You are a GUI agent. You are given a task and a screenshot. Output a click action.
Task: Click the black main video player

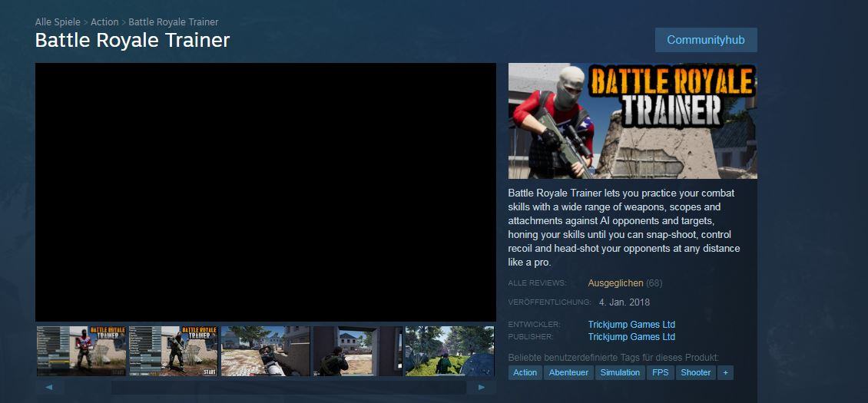click(x=266, y=192)
